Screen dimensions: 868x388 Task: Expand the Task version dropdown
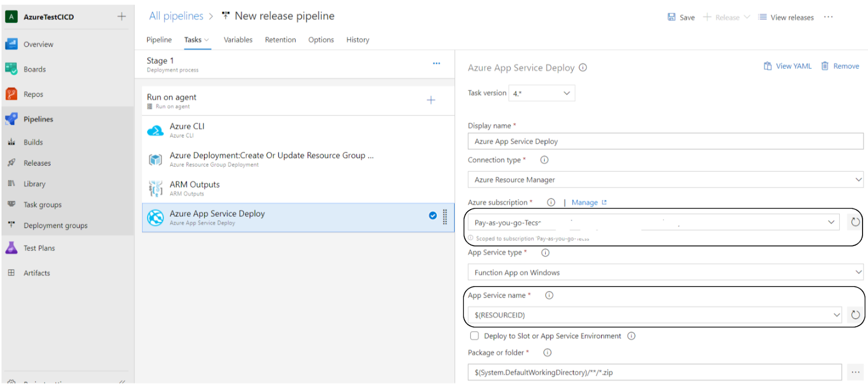point(541,93)
